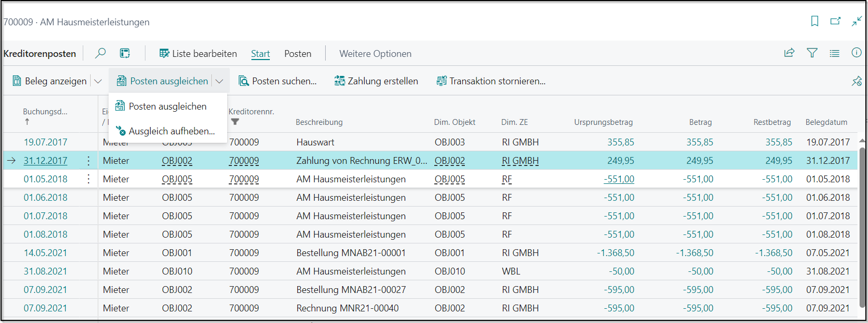Open posting date link 31.08.2021
The width and height of the screenshot is (868, 323).
pos(45,271)
